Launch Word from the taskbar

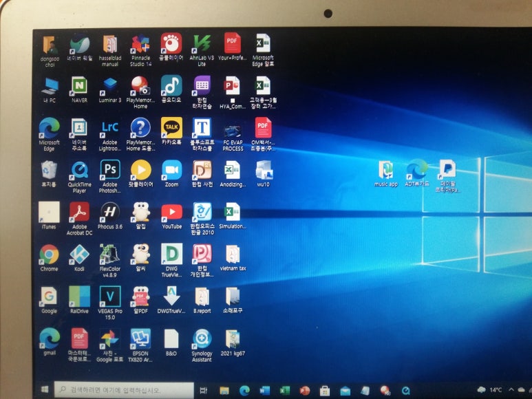pyautogui.click(x=264, y=391)
